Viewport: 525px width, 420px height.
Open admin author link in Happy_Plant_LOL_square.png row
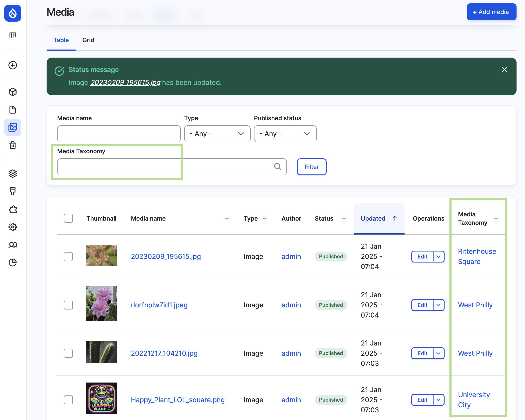point(291,399)
